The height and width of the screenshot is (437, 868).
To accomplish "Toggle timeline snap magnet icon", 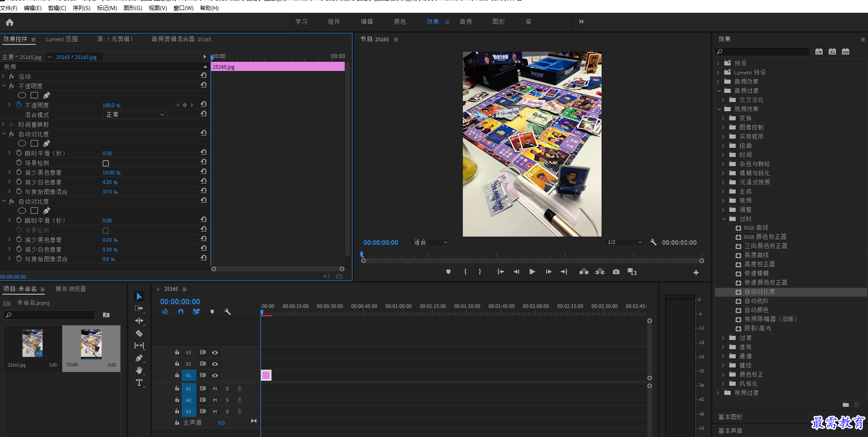I will point(181,312).
